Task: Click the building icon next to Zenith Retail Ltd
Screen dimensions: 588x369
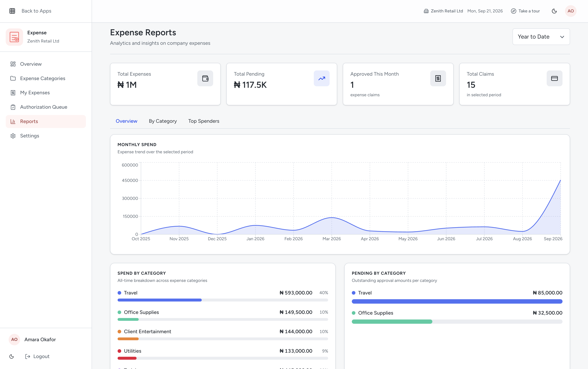Action: click(x=426, y=11)
